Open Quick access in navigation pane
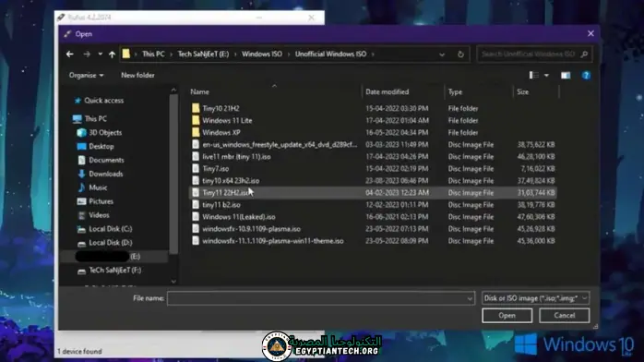Viewport: 644px width, 362px height. pos(99,101)
